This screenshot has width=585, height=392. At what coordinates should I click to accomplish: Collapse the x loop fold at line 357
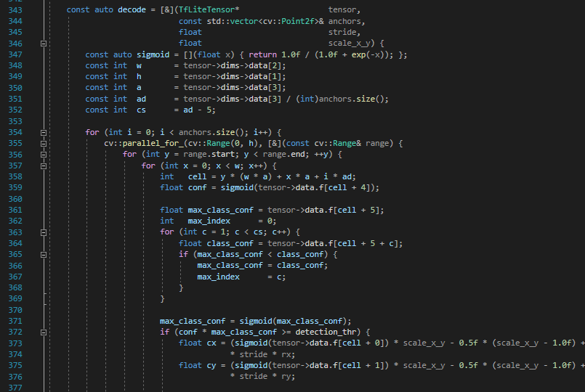[x=44, y=166]
